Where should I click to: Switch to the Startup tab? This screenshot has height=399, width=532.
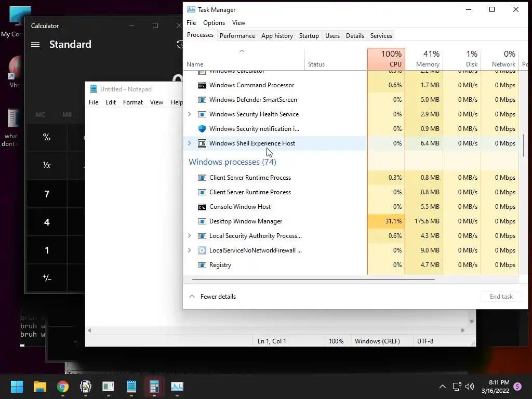(309, 36)
